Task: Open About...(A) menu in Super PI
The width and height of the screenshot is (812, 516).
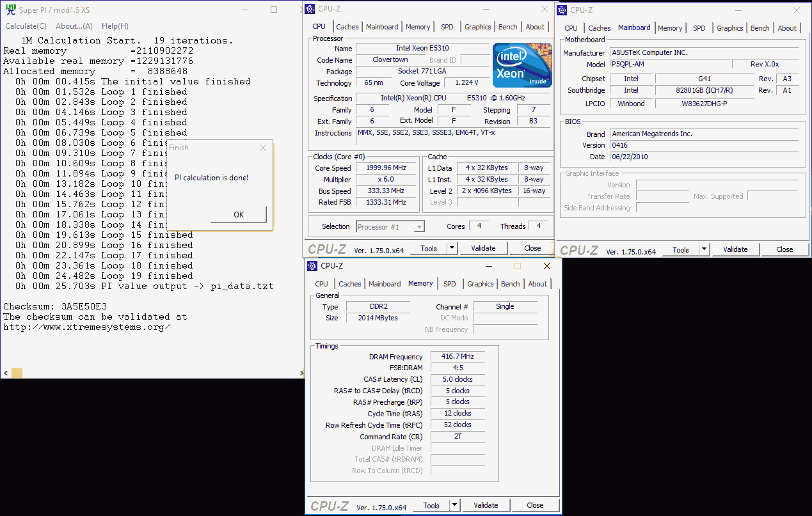Action: pos(74,26)
